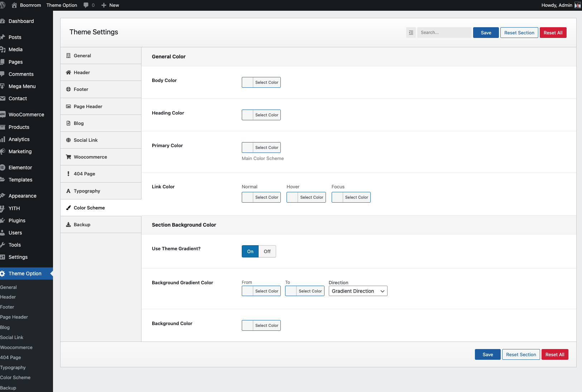The height and width of the screenshot is (392, 582).
Task: Open Backup submenu link in sidebar
Action: click(x=8, y=388)
